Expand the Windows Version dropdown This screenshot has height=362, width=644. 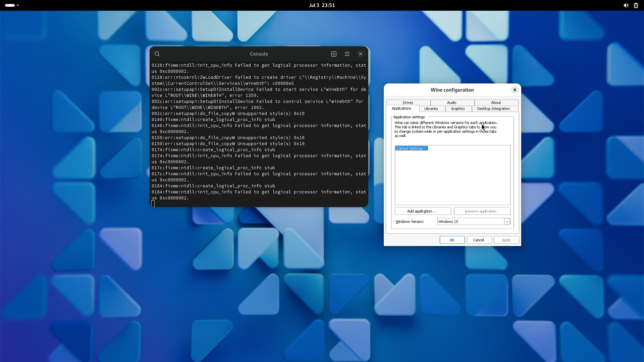pos(507,222)
